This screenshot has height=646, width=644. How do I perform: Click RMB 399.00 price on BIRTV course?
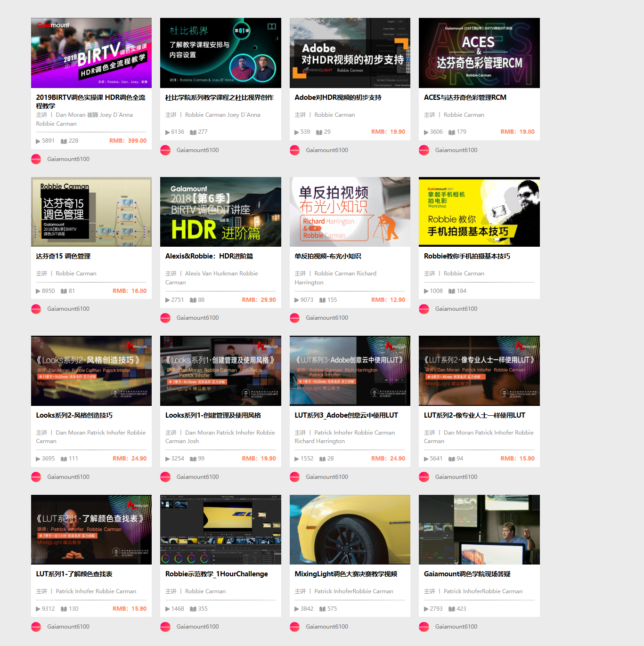click(128, 141)
